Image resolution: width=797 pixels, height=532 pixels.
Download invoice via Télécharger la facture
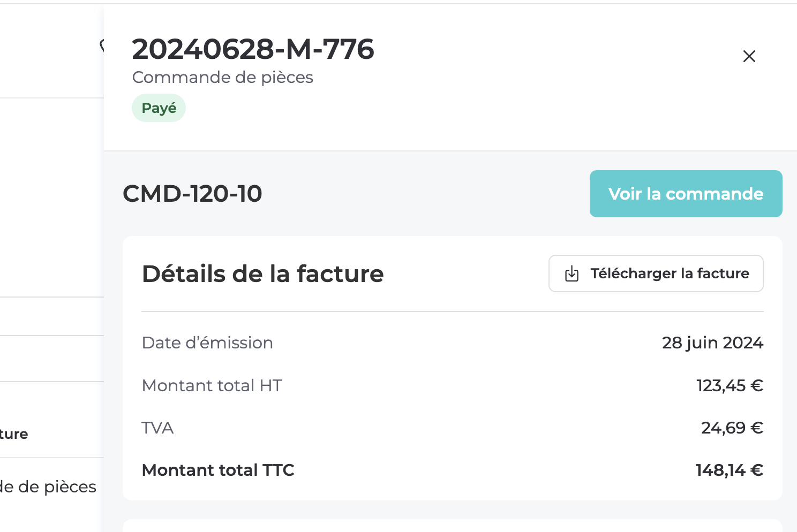pyautogui.click(x=656, y=273)
